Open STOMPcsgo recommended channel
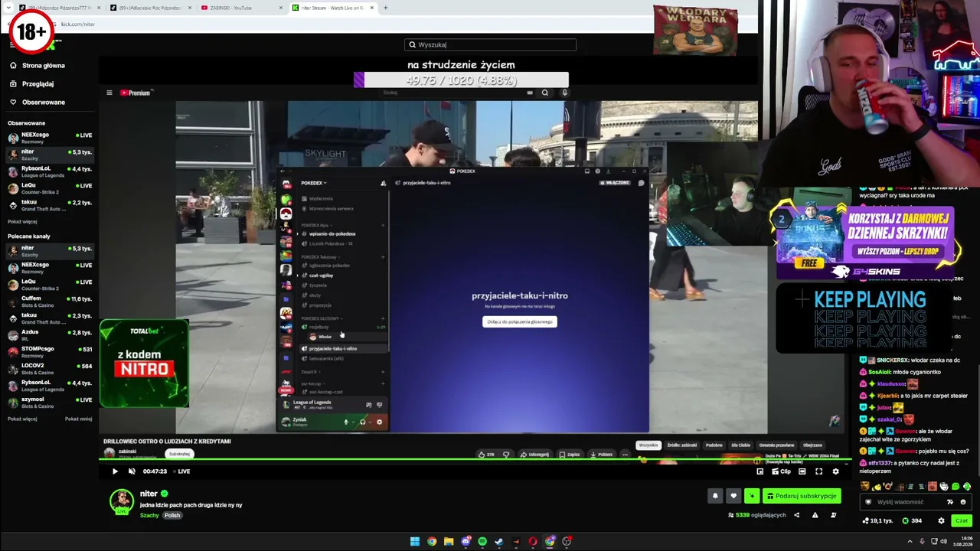Image resolution: width=980 pixels, height=551 pixels. (x=50, y=352)
